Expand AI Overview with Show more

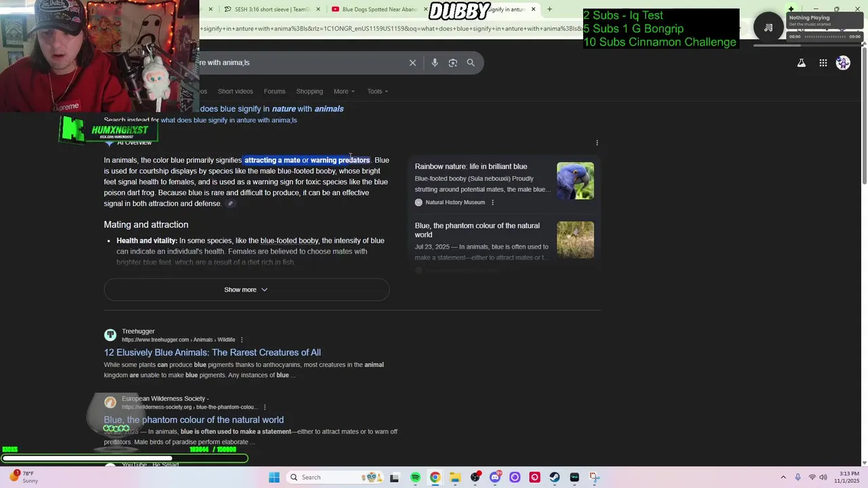[x=246, y=289]
